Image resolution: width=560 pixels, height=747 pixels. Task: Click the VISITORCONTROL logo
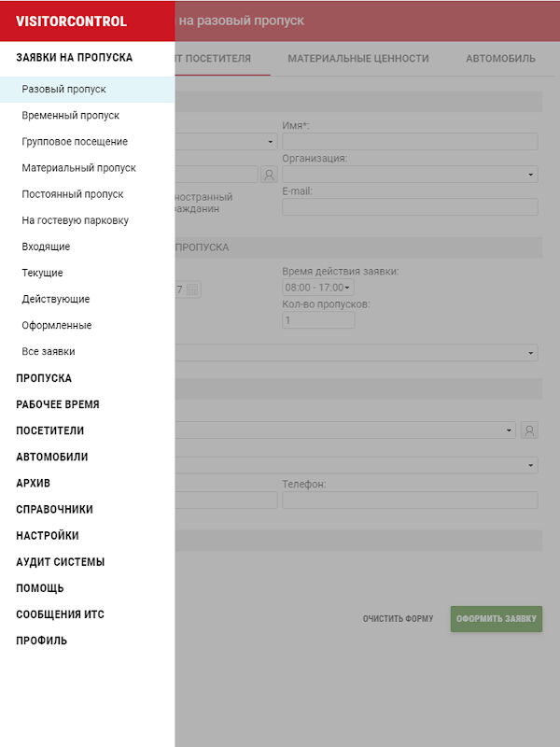71,21
